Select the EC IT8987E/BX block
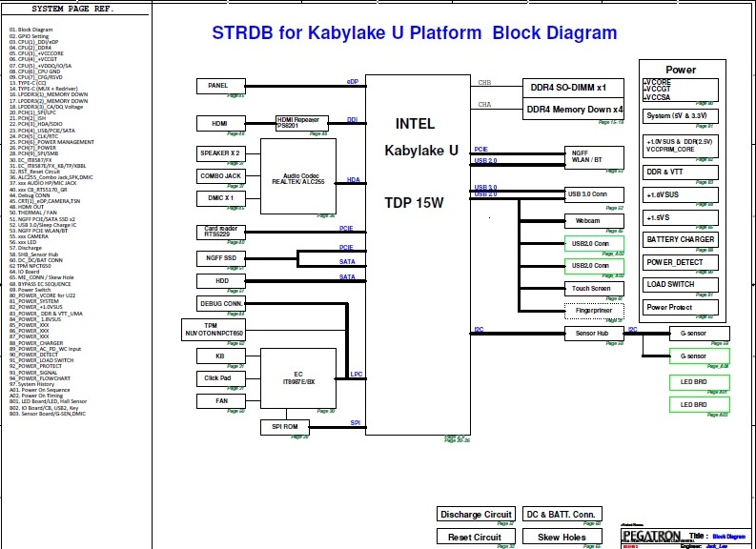Screen dimensions: 756x549 tap(298, 378)
